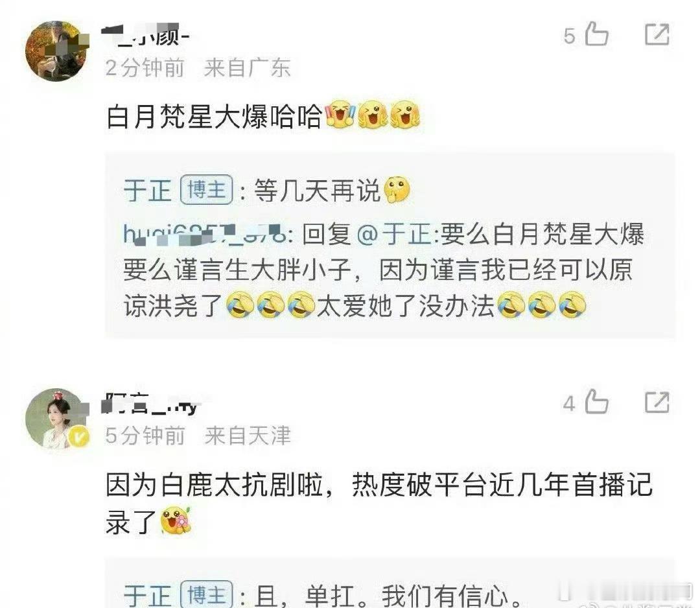
Task: Open 于正 name in bottom reply
Action: click(x=147, y=594)
